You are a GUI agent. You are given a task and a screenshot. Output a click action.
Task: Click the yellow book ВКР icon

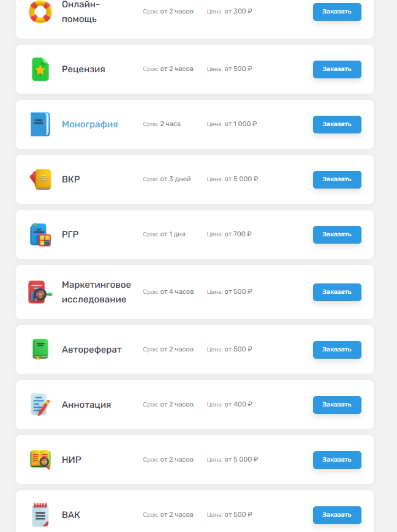pyautogui.click(x=40, y=179)
